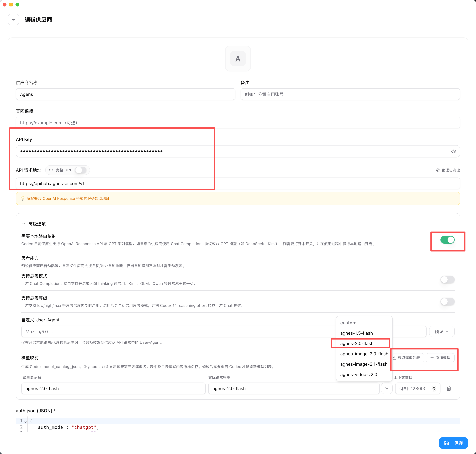
Task: Enable 支持思考等级 switch
Action: tap(447, 302)
